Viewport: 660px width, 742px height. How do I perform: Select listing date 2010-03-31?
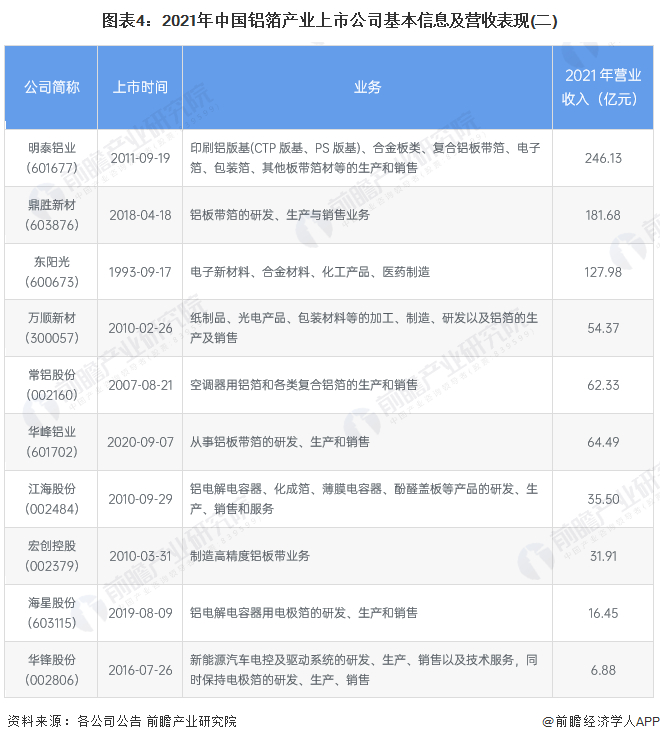click(x=140, y=556)
